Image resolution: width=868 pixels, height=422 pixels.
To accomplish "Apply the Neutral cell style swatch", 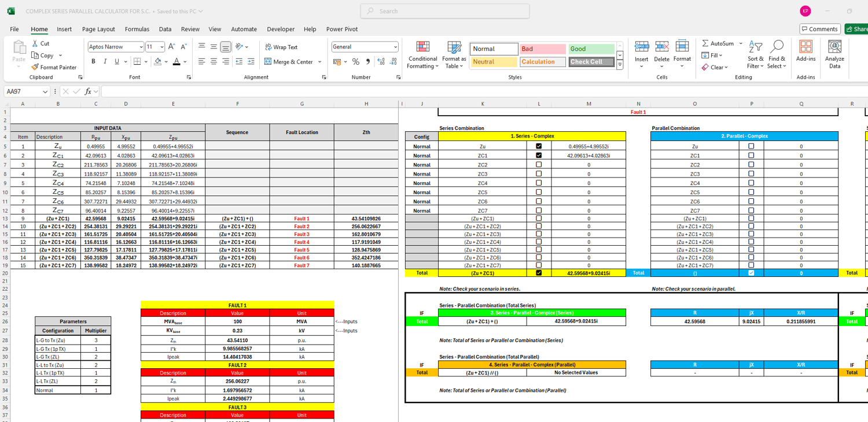I will pyautogui.click(x=494, y=62).
